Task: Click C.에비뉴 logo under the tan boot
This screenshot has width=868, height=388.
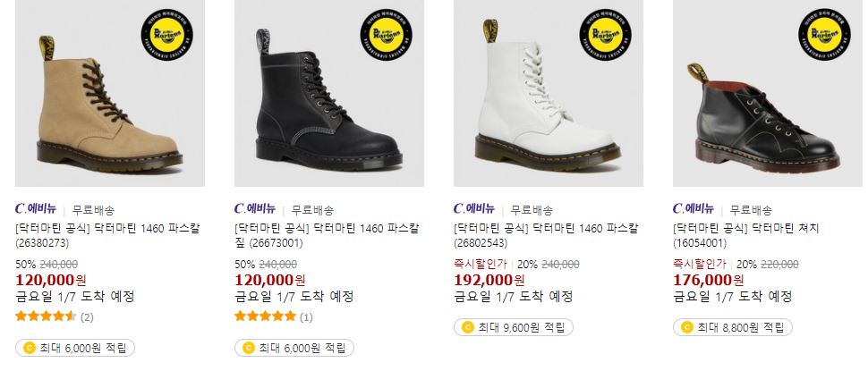Action: point(36,209)
